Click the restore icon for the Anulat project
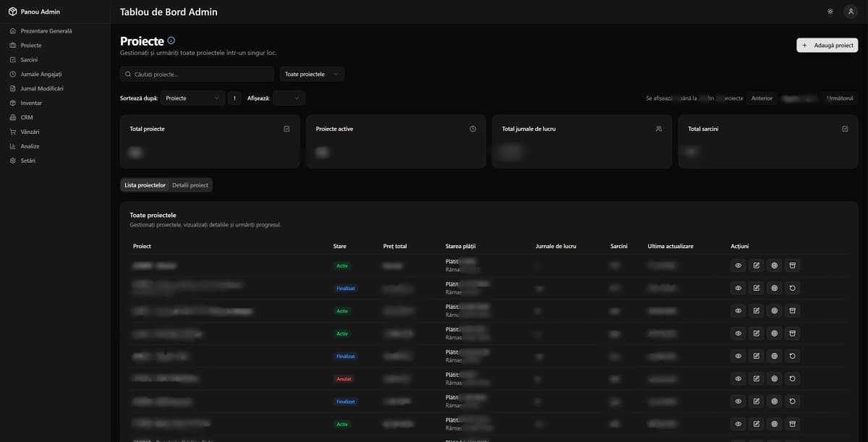This screenshot has width=868, height=442. point(792,378)
